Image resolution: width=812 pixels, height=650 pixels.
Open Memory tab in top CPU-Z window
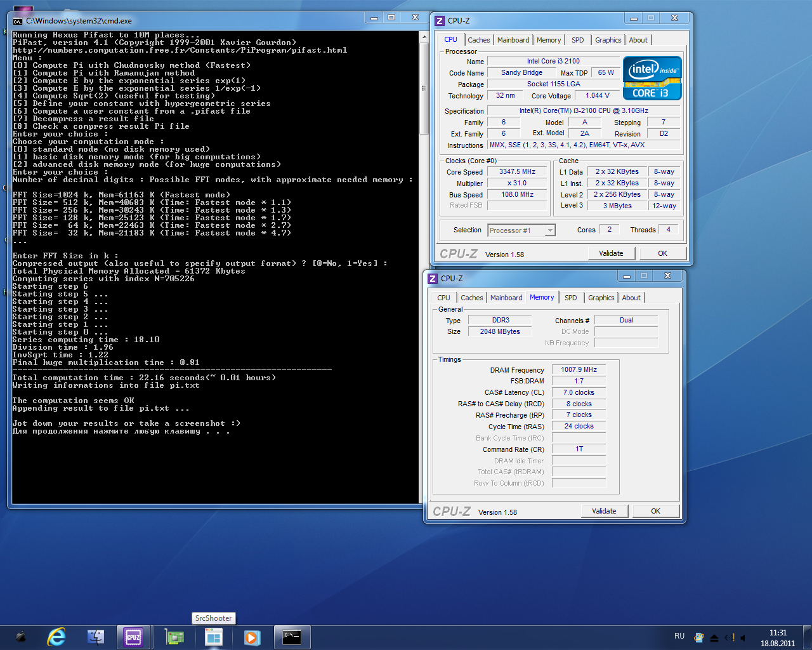[549, 40]
